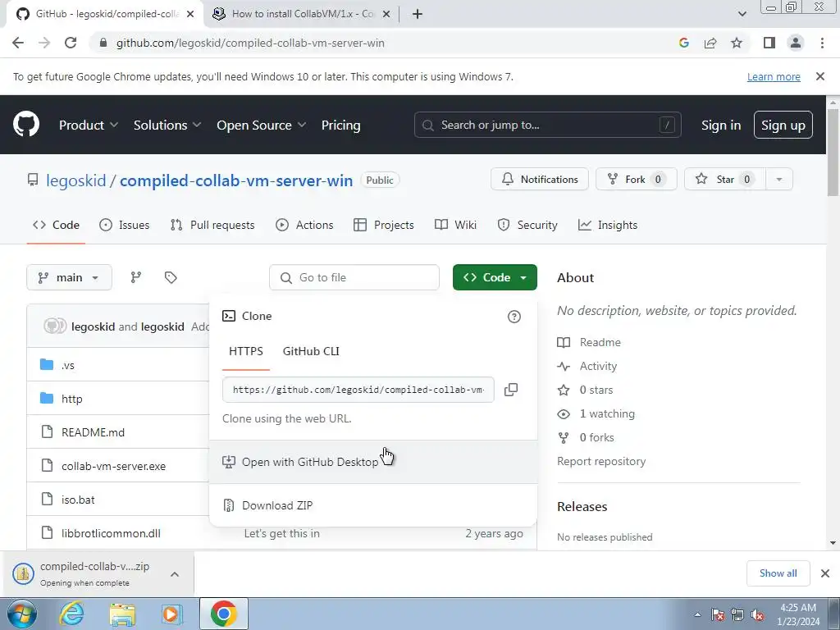Fork the repository

(636, 180)
